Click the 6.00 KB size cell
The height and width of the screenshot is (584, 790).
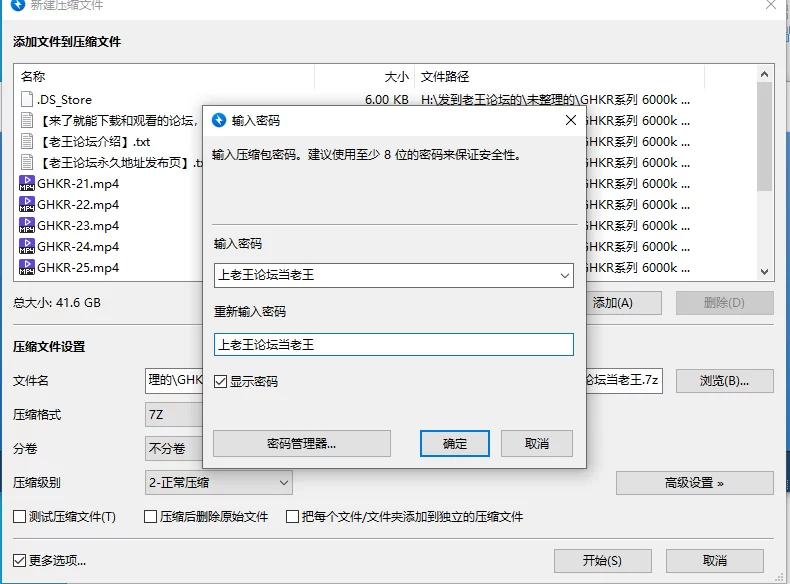(x=386, y=99)
